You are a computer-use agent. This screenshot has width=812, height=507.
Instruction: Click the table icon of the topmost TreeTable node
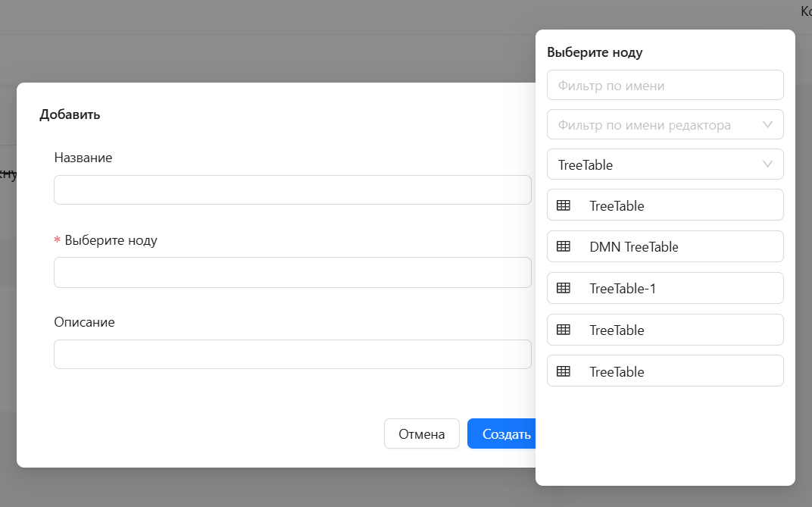tap(563, 205)
